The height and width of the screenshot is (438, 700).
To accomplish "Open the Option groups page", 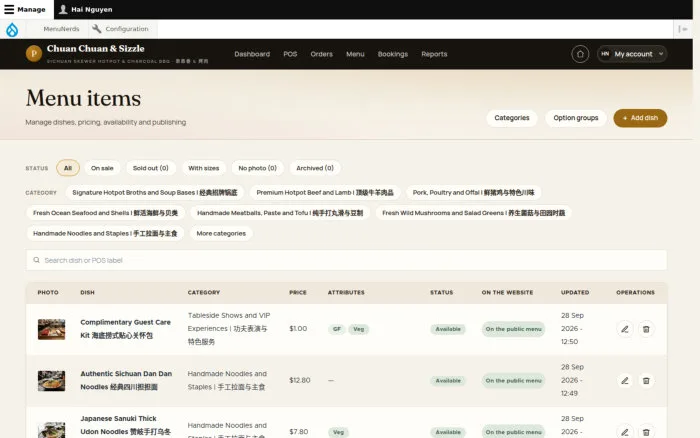I will [575, 118].
